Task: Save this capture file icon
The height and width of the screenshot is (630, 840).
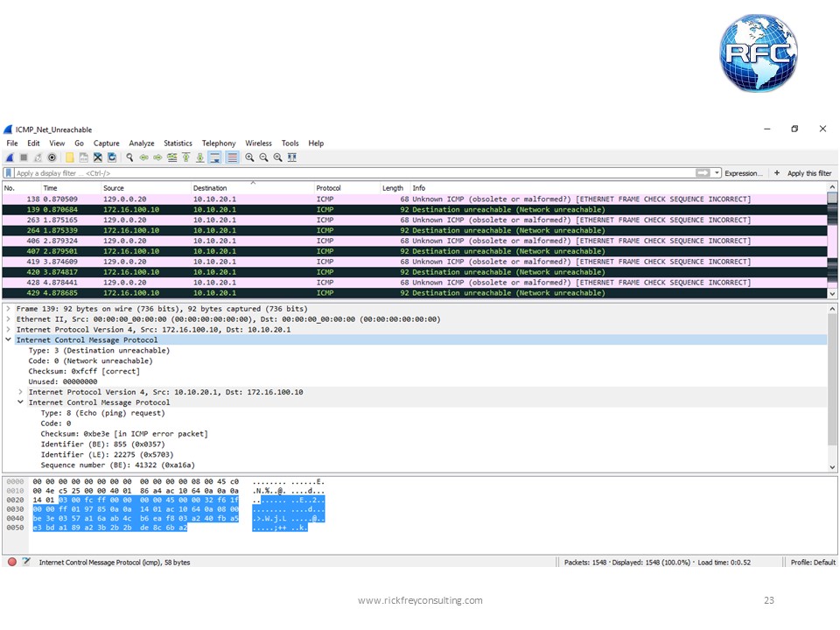Action: click(x=84, y=157)
